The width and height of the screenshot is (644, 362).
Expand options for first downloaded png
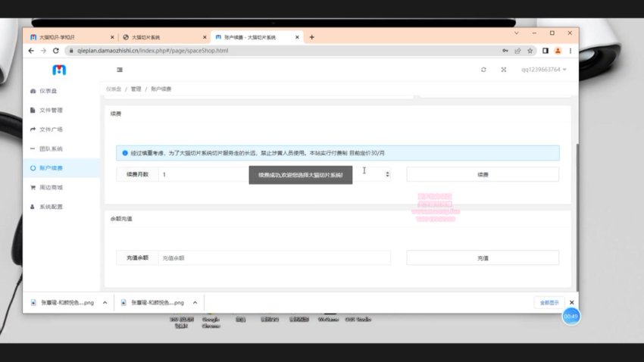104,302
